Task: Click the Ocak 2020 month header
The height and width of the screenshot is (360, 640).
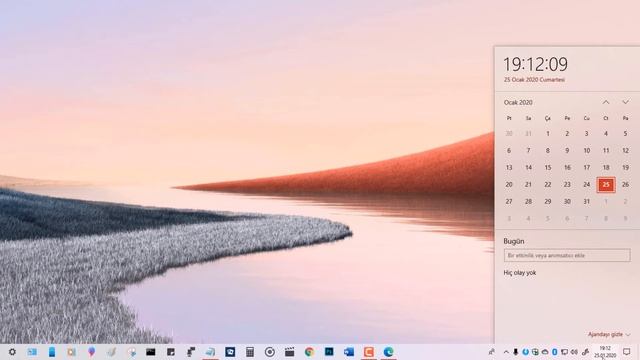Action: tap(518, 102)
